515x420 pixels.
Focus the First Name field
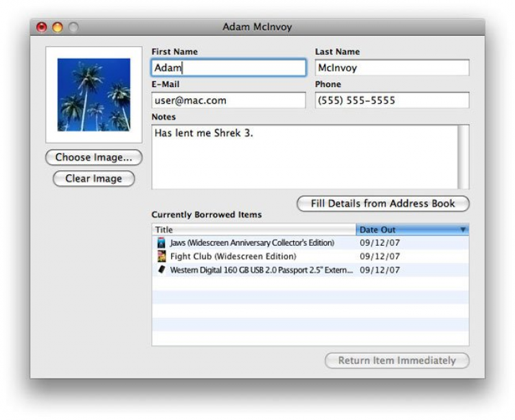tap(229, 68)
